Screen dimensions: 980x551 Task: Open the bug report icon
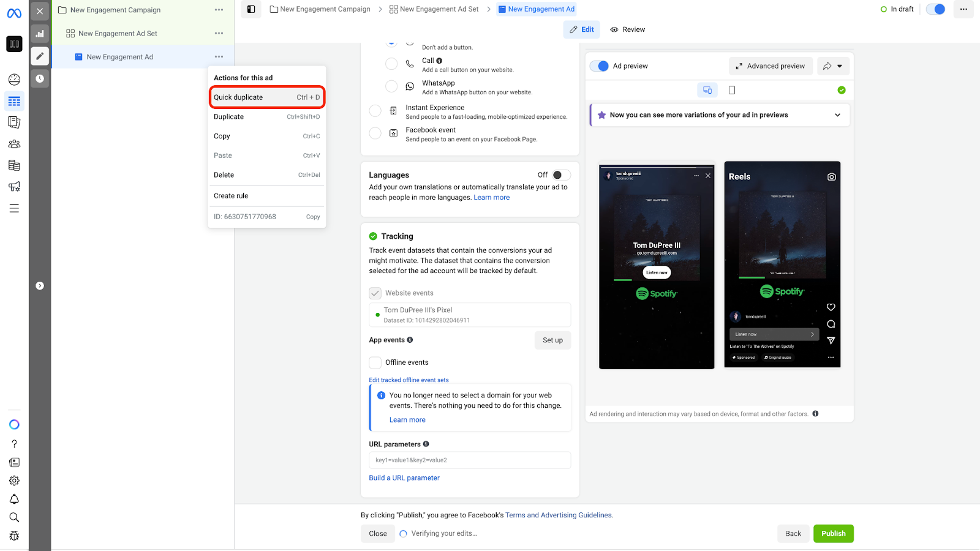(14, 536)
